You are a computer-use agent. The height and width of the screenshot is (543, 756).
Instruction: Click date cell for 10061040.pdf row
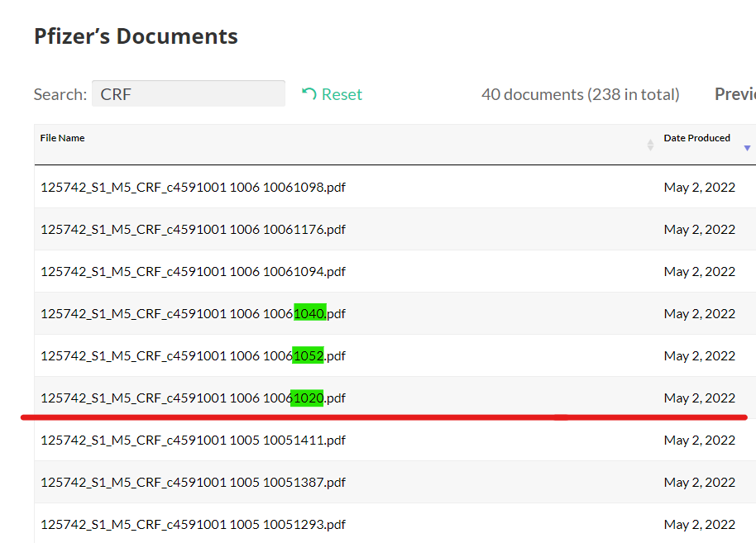[700, 314]
